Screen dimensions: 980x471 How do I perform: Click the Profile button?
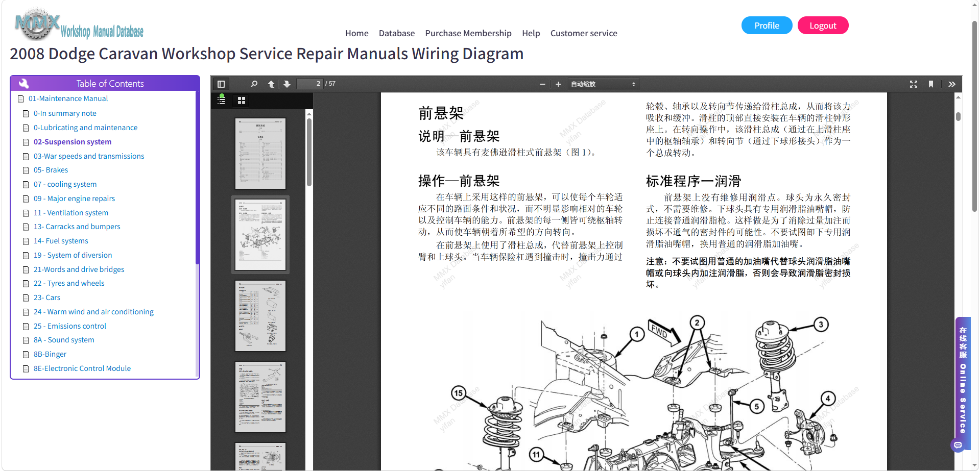(767, 26)
